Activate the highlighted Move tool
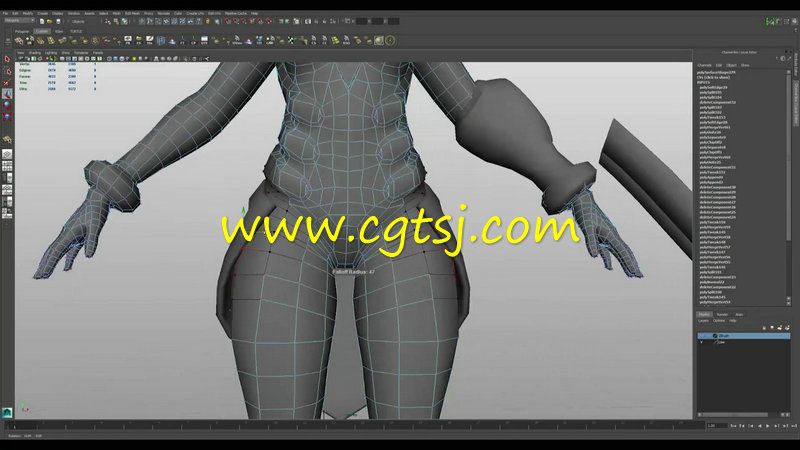800x450 pixels. click(x=7, y=93)
